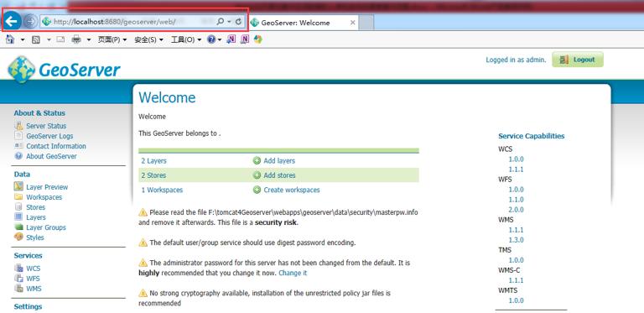Click the WMS service icon in sidebar
The width and height of the screenshot is (644, 313).
coord(18,289)
